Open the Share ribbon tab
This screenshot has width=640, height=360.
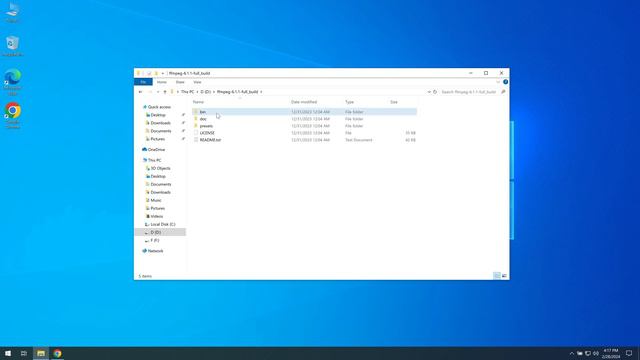180,82
